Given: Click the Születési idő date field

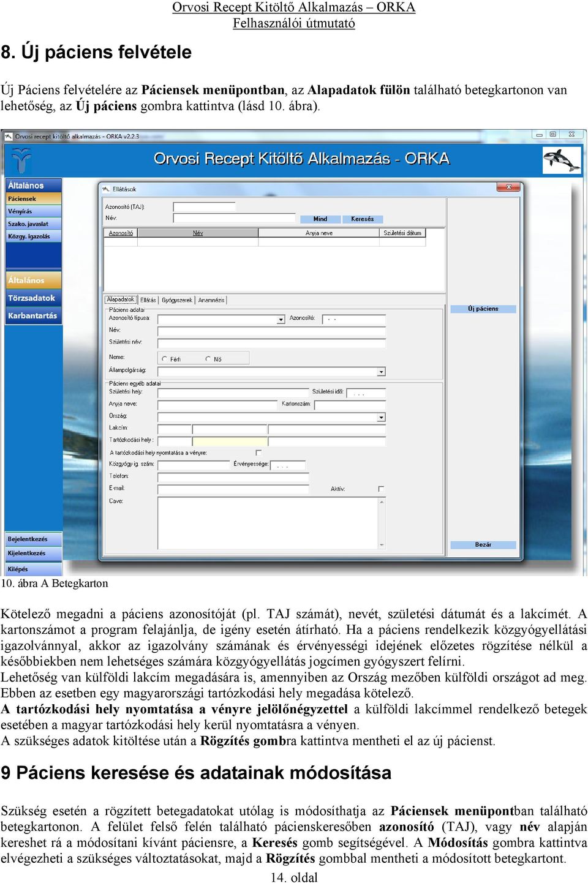Looking at the screenshot, I should 366,393.
